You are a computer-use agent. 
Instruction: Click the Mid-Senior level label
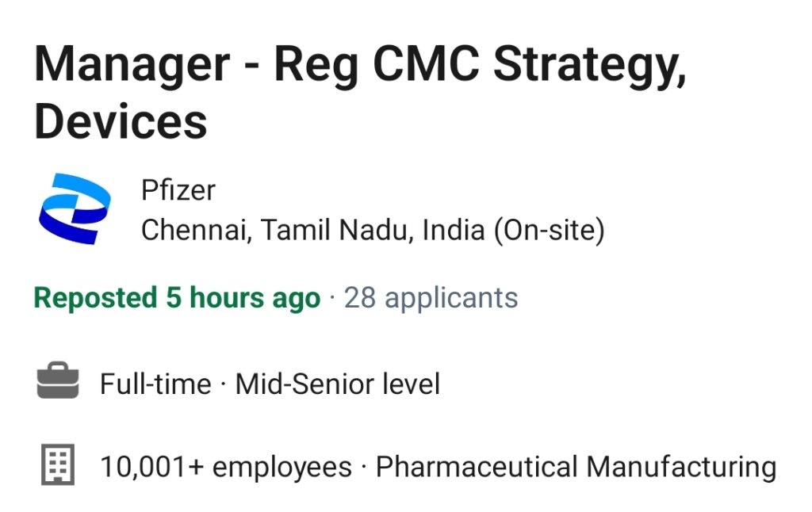coord(338,384)
